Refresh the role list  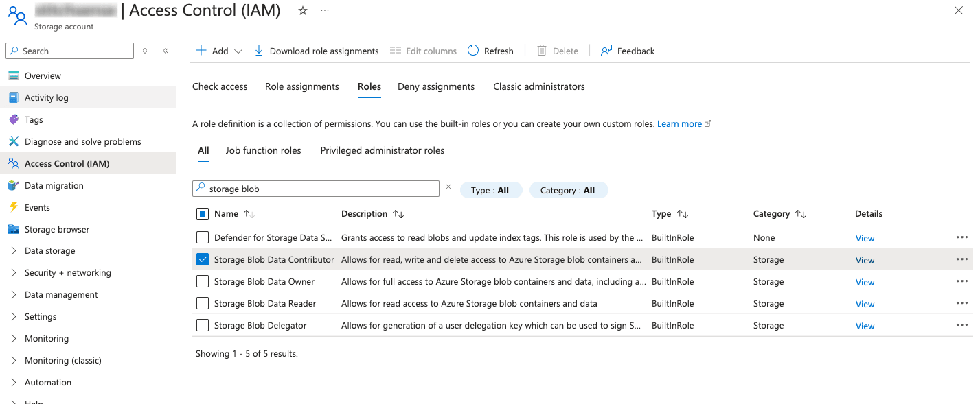(x=490, y=50)
